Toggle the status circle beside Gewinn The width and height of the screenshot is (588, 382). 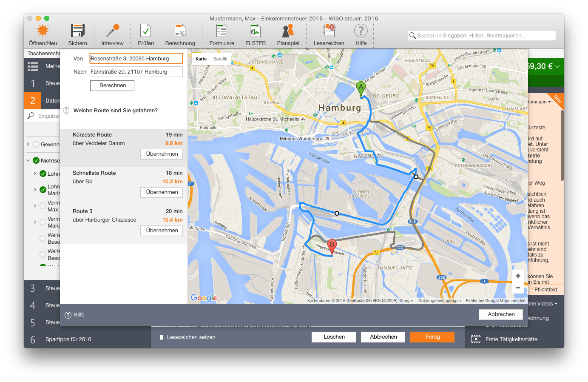36,144
